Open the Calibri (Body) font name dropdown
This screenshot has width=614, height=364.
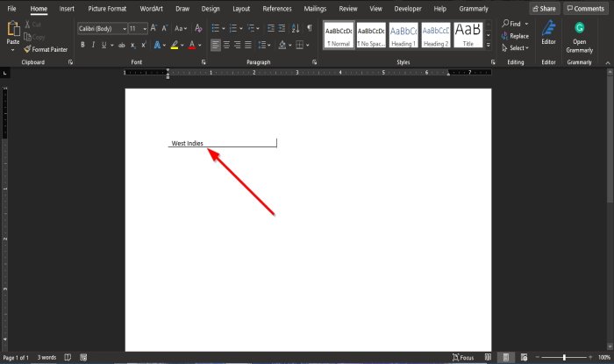coord(102,28)
